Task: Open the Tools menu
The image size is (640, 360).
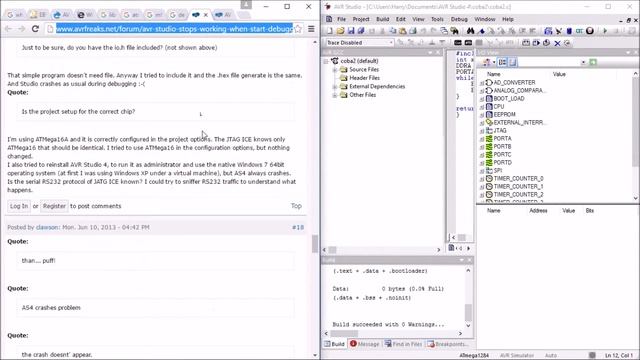Action: point(437,19)
